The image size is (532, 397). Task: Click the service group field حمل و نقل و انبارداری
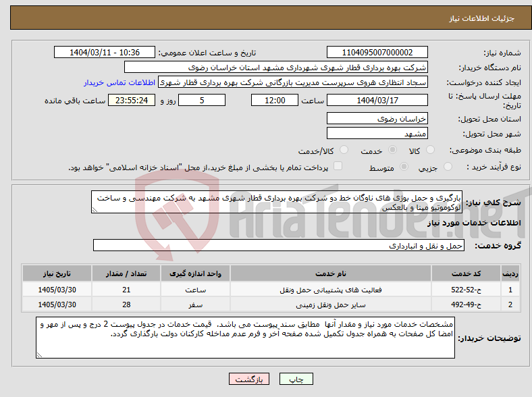coord(279,245)
